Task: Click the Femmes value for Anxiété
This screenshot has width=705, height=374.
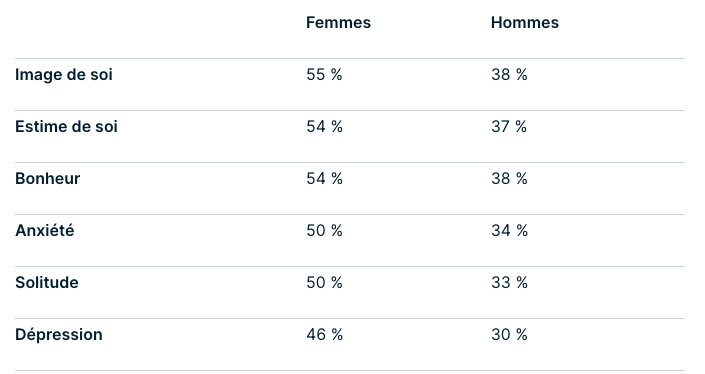Action: (324, 231)
